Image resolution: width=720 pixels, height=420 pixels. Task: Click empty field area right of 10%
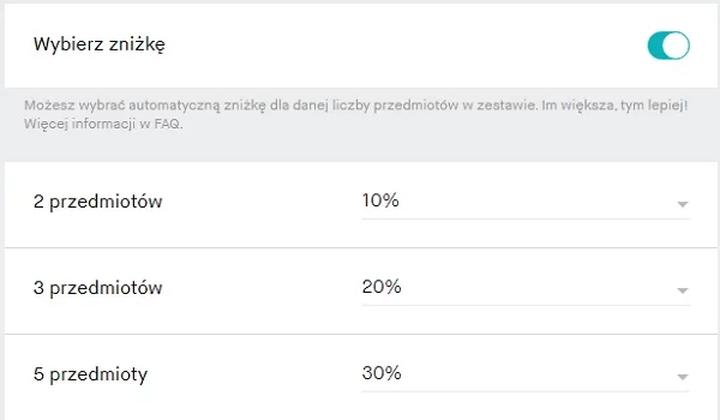[x=537, y=201]
